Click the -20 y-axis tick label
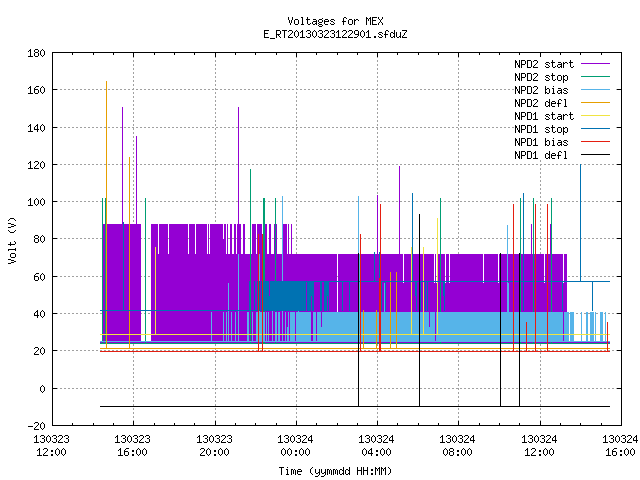The width and height of the screenshot is (640, 480). point(36,426)
